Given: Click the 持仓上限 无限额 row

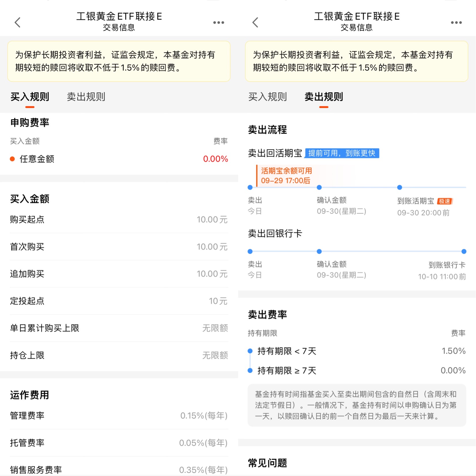Looking at the screenshot, I should [x=119, y=355].
